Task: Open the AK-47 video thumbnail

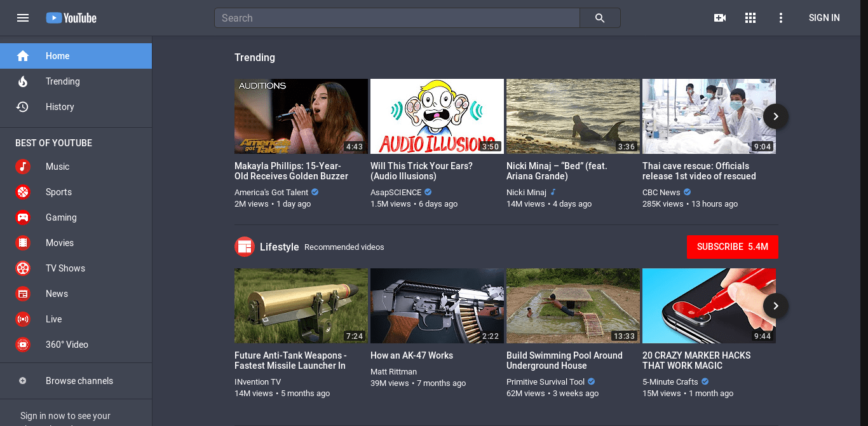Action: coord(437,306)
